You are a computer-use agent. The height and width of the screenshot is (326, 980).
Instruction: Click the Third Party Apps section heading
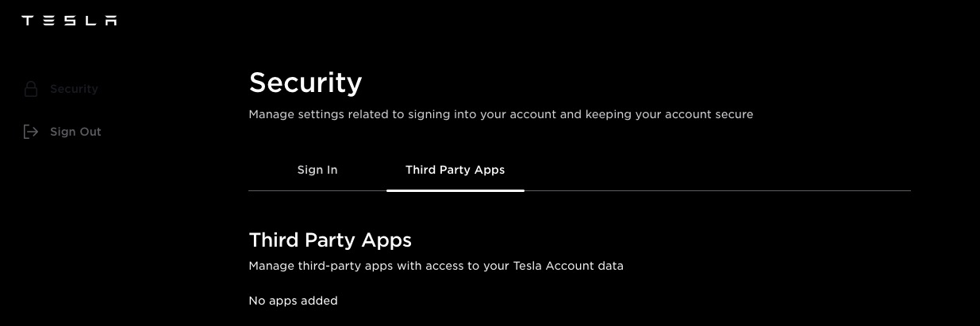(x=330, y=240)
